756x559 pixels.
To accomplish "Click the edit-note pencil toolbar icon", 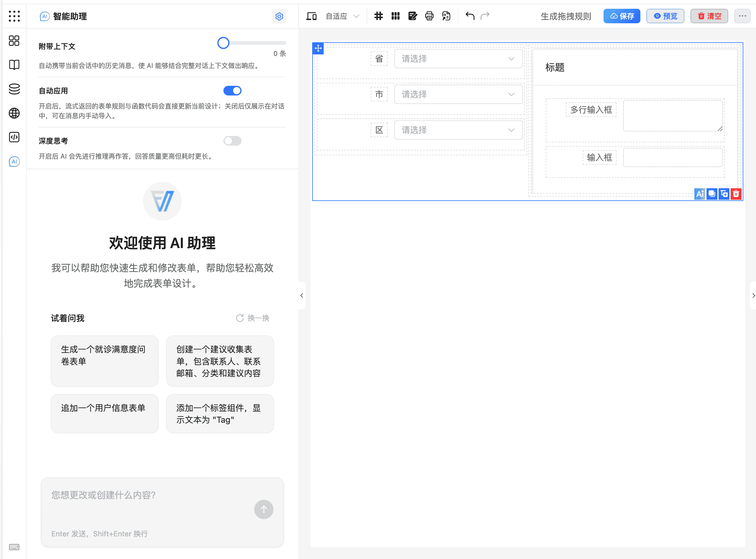I will click(412, 16).
